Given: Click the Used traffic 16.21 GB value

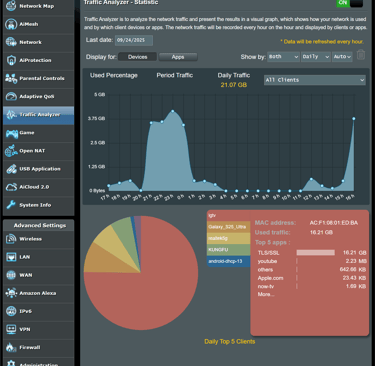Looking at the screenshot, I should (321, 232).
